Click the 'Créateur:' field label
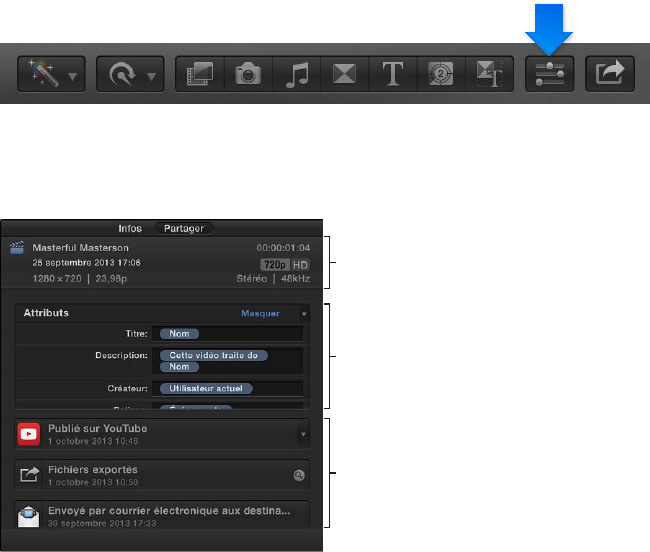Viewport: 650px width, 552px height. (x=128, y=388)
